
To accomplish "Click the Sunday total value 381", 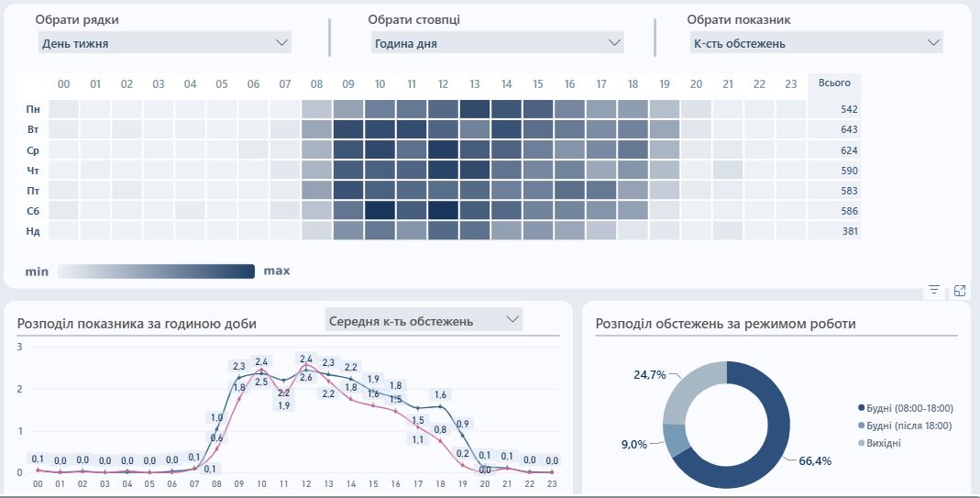I will 849,231.
